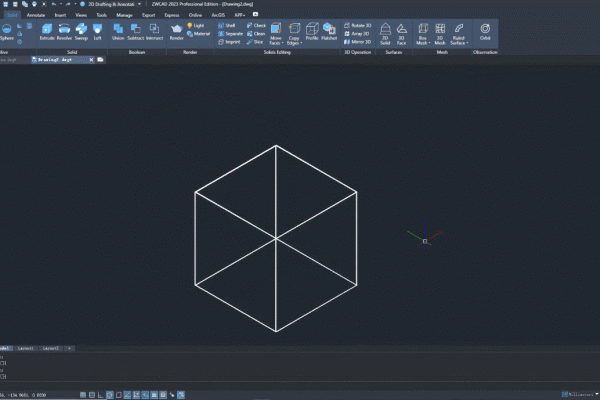
Task: Switch to the Layout1 tab
Action: (26, 348)
